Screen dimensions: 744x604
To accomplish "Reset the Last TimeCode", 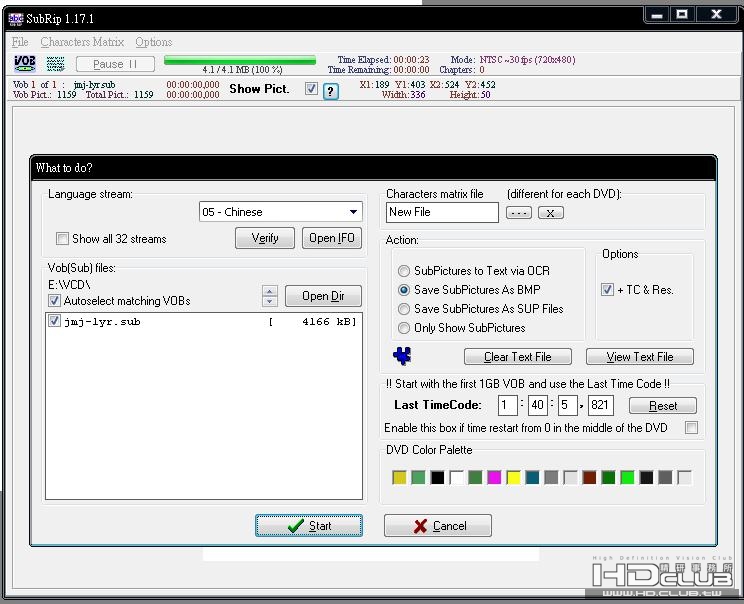I will click(663, 406).
